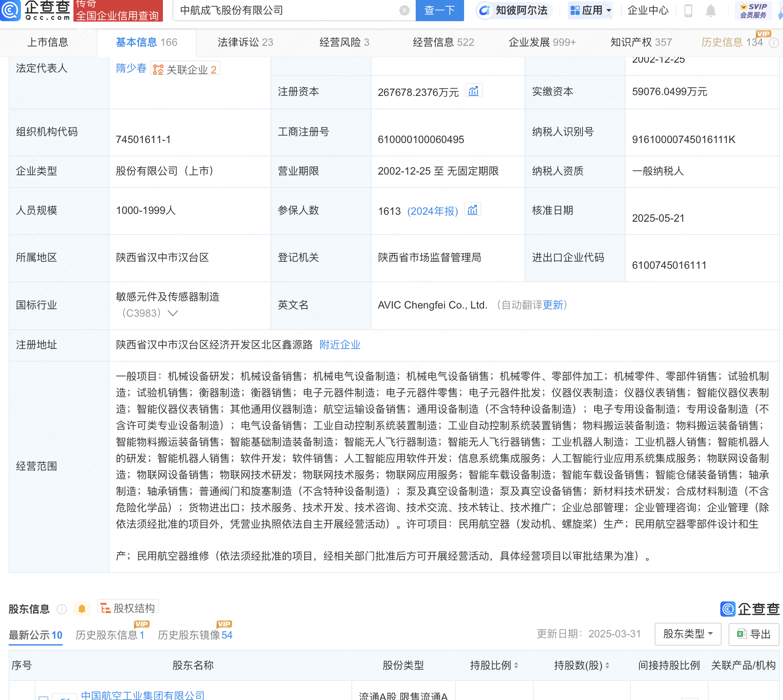Switch to 历史信息 tab
Viewport: 783px width, 700px height.
[x=732, y=42]
